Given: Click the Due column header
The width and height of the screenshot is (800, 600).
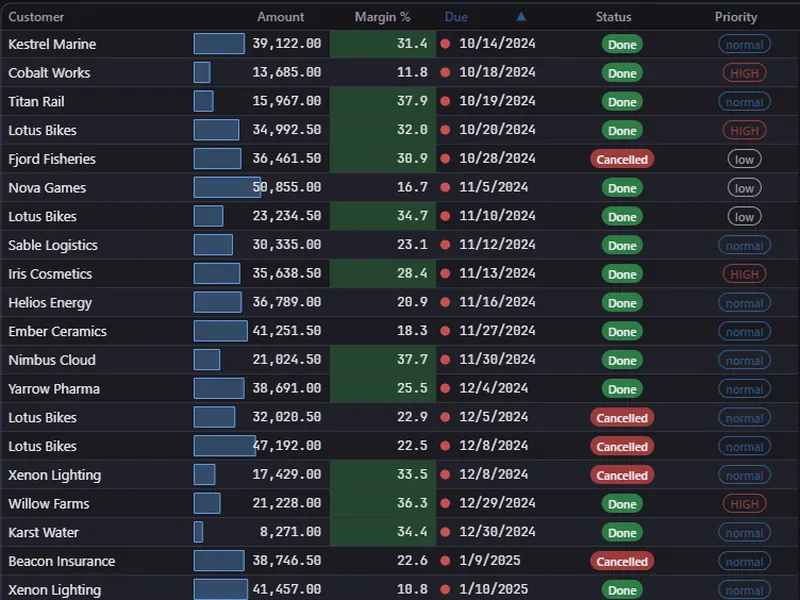Looking at the screenshot, I should [x=456, y=17].
